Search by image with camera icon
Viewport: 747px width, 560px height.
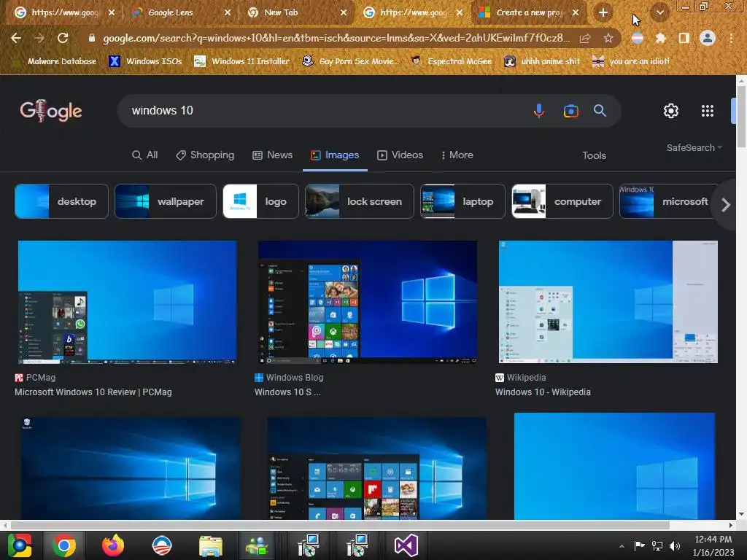click(x=570, y=111)
